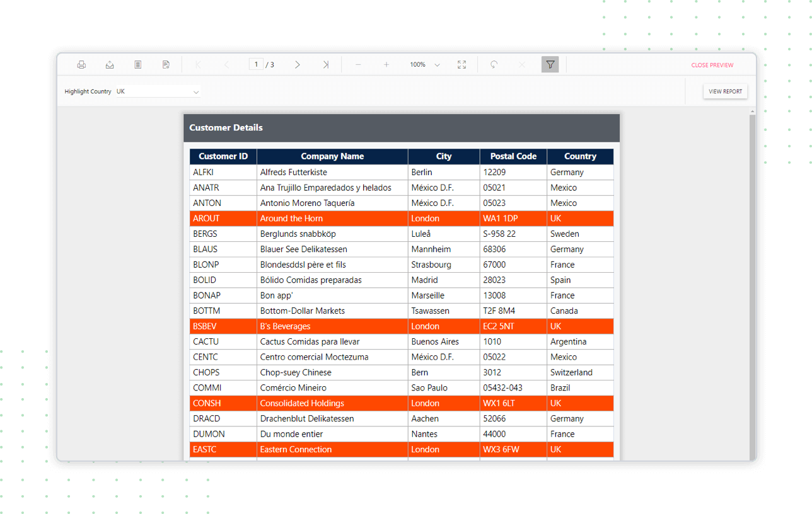Click the current page number field
Image resolution: width=812 pixels, height=514 pixels.
click(256, 64)
